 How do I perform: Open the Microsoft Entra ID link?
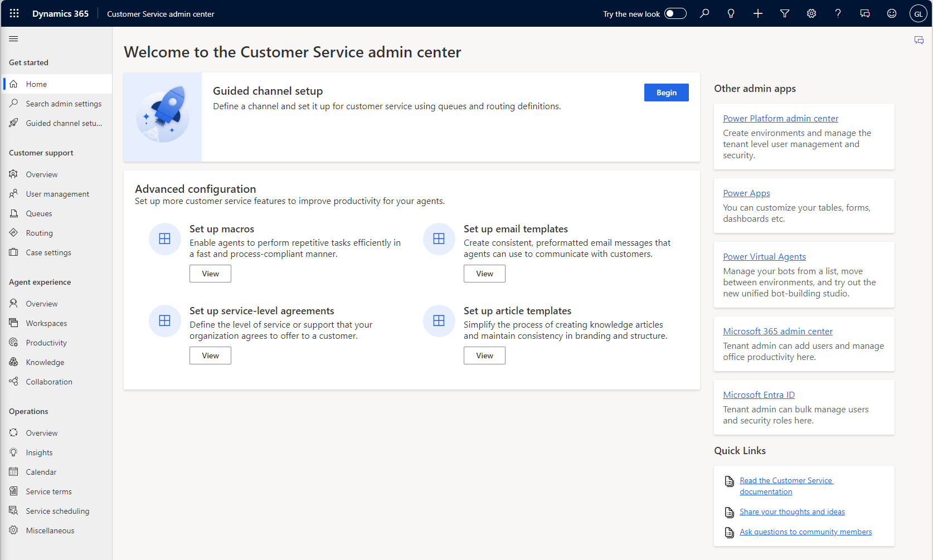point(759,395)
